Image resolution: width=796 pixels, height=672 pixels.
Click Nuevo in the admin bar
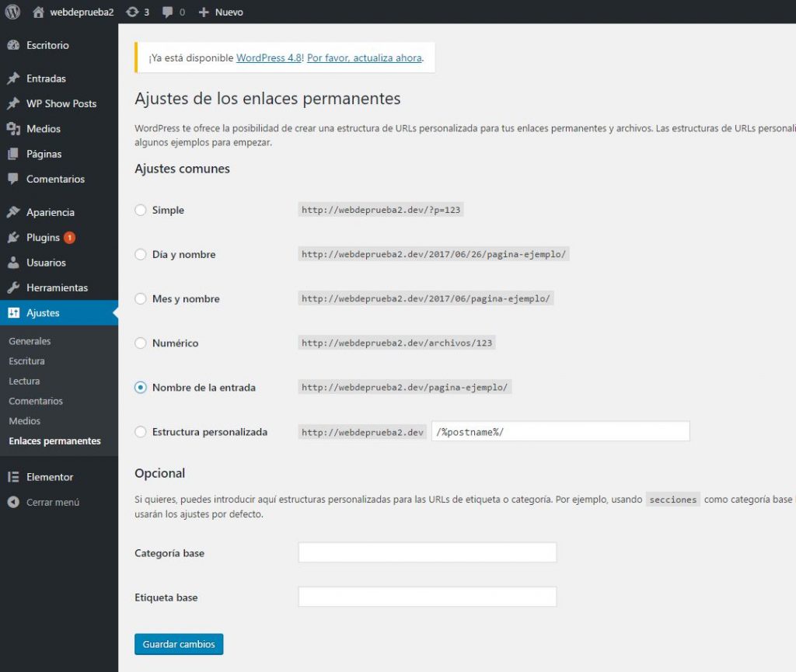coord(229,12)
